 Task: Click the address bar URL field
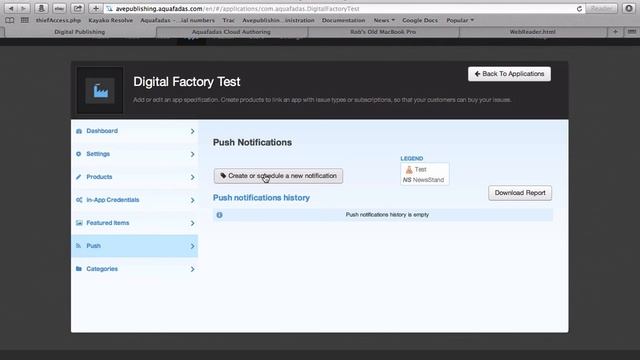click(x=343, y=9)
